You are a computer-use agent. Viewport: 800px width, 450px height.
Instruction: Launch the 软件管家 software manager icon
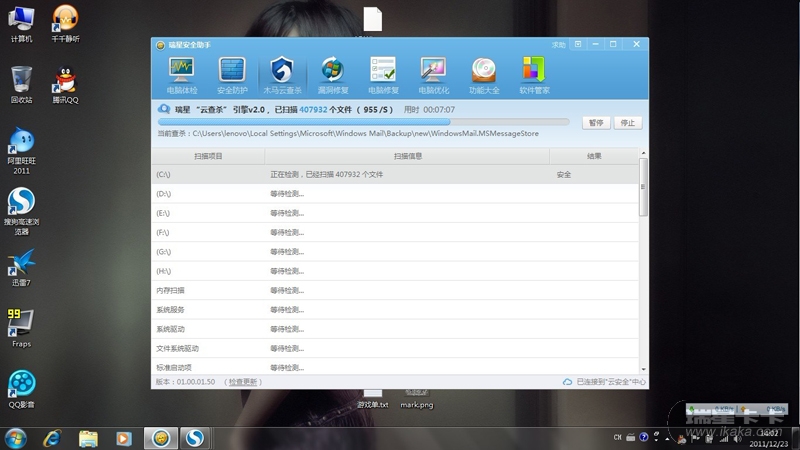534,75
